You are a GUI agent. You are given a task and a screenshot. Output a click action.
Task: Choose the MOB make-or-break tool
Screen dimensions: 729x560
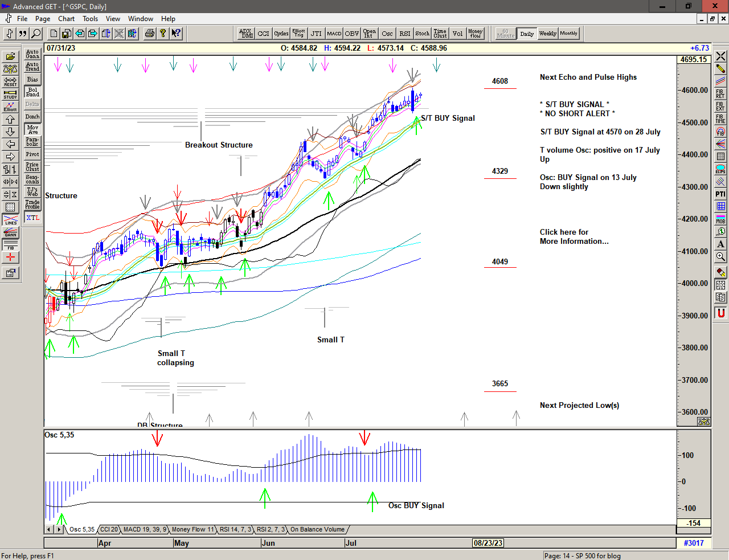[x=720, y=219]
